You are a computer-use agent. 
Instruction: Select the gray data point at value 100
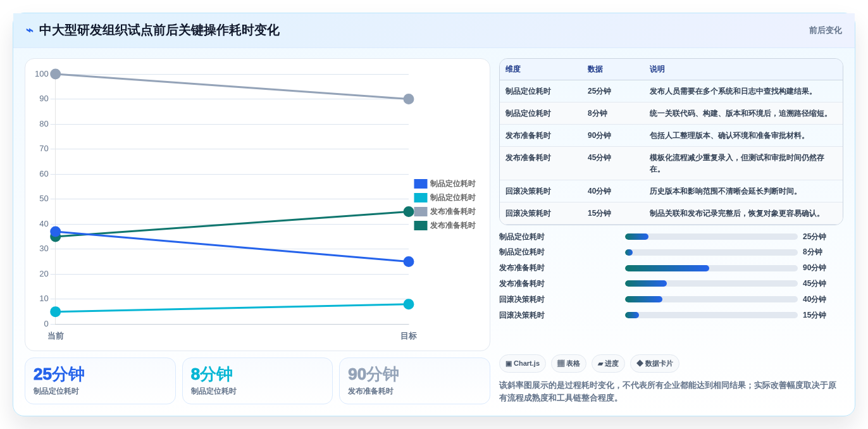coord(56,74)
